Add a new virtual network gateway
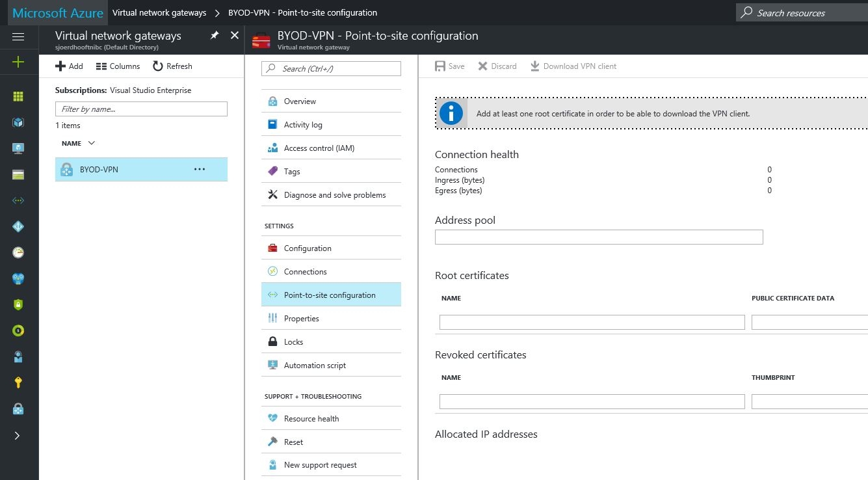This screenshot has height=480, width=868. tap(69, 66)
